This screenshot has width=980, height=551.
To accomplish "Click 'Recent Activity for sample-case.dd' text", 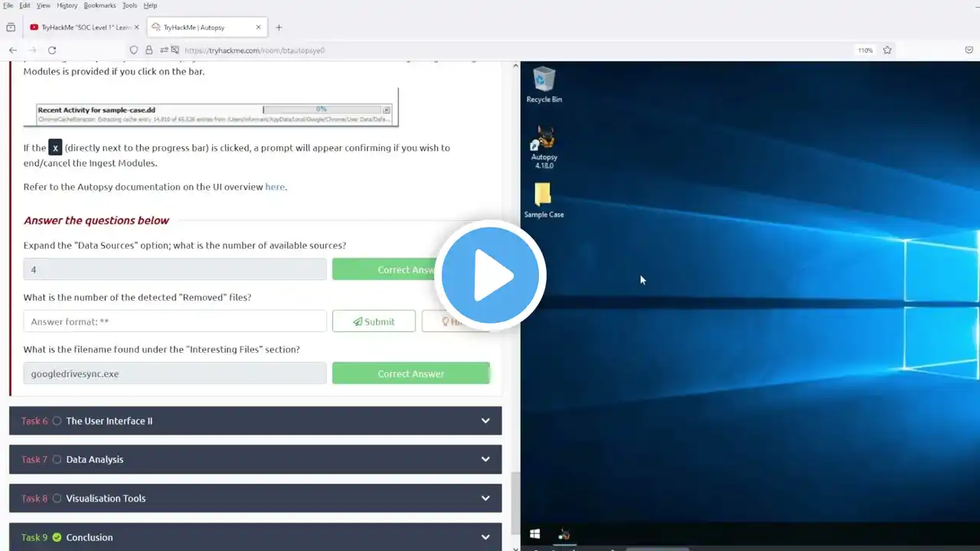I will 96,110.
